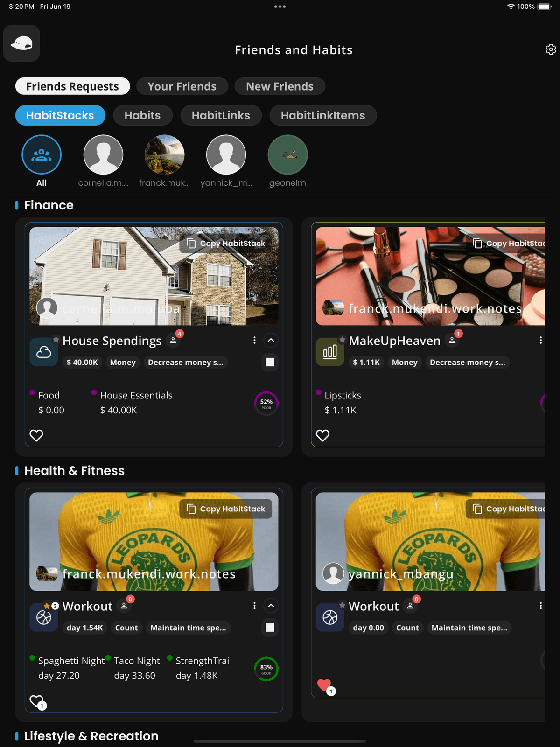Select HabitLinkItems tab

323,115
